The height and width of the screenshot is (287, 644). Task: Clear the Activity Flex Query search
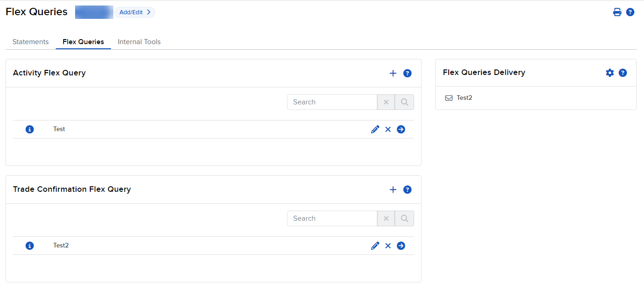tap(386, 102)
